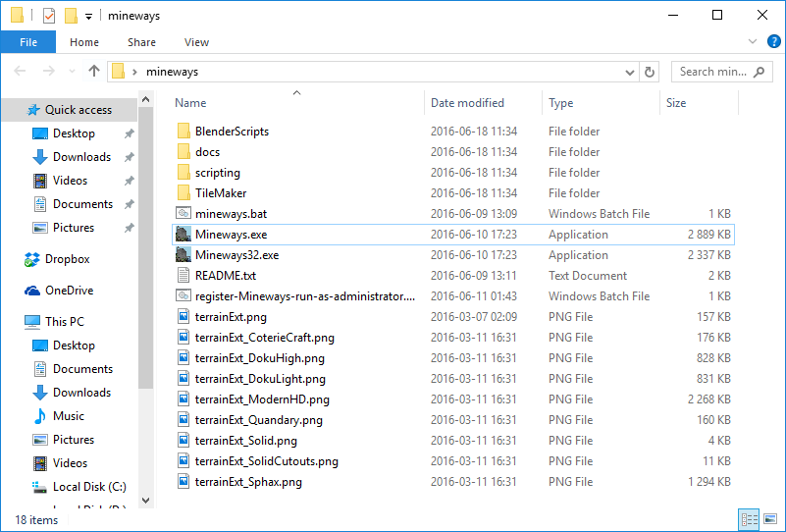Click the Forward navigation arrow
Image resolution: width=786 pixels, height=532 pixels.
click(x=49, y=72)
